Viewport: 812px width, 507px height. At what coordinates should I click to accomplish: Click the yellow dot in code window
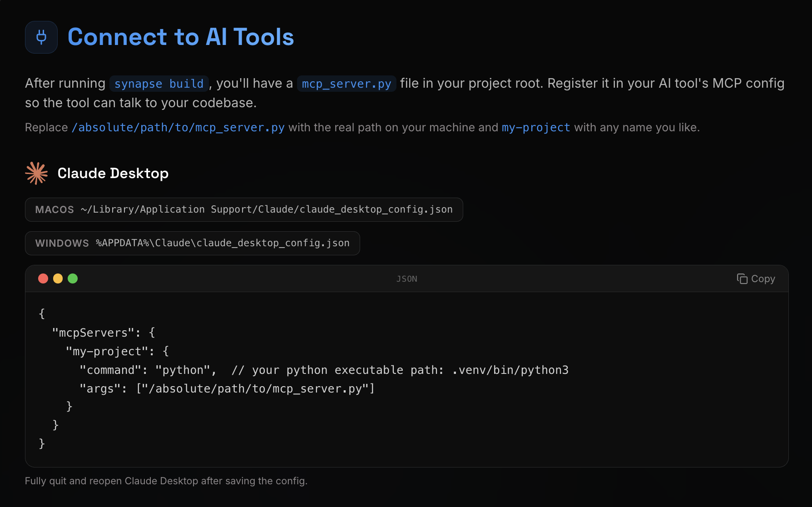pyautogui.click(x=58, y=278)
